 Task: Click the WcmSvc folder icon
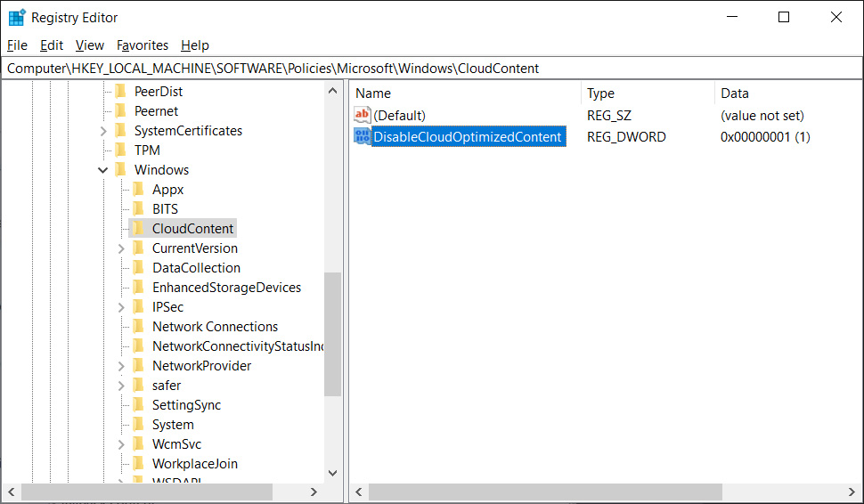(x=139, y=444)
